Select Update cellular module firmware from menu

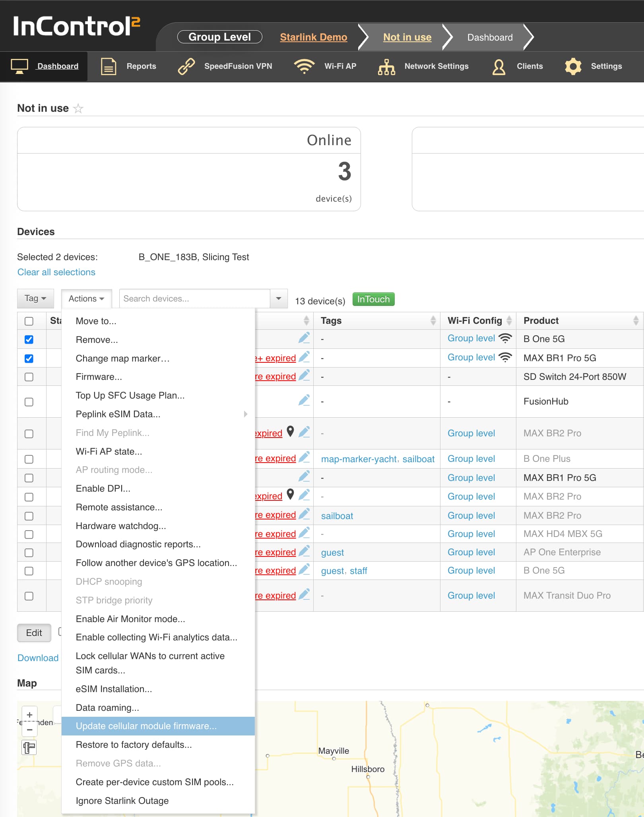click(146, 726)
